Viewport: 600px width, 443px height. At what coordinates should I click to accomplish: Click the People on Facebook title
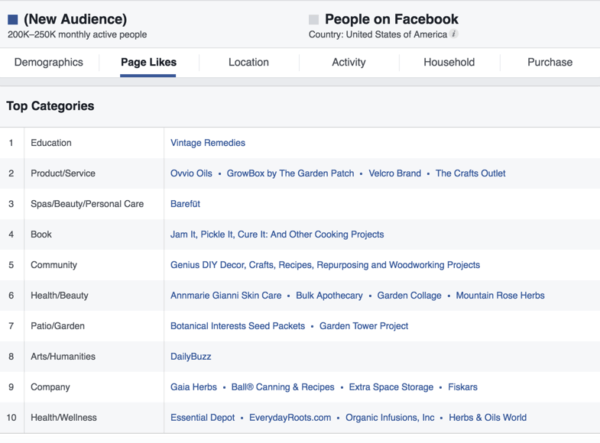pyautogui.click(x=391, y=19)
